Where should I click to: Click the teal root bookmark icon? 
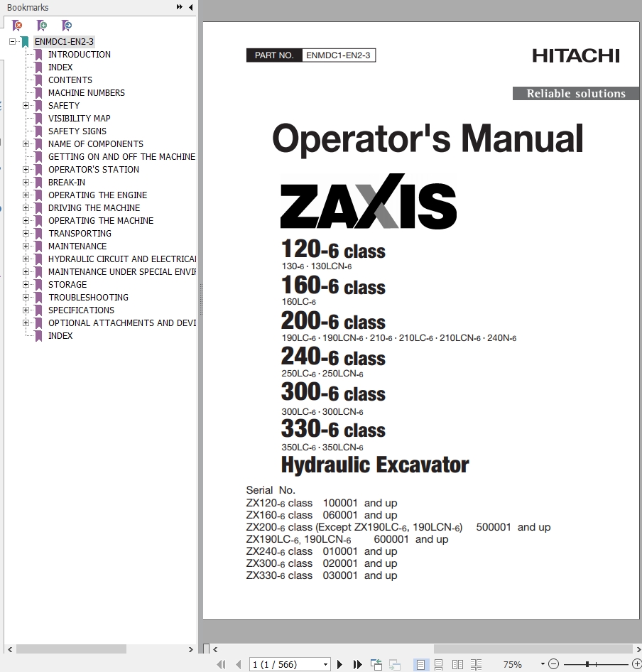[x=25, y=42]
